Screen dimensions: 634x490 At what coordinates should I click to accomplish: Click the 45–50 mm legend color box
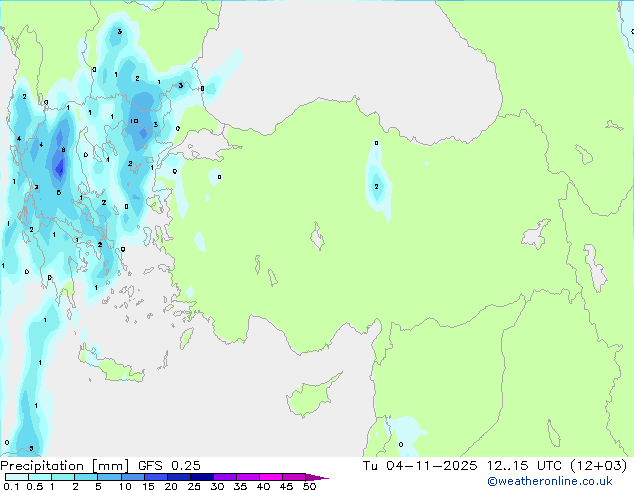point(294,477)
